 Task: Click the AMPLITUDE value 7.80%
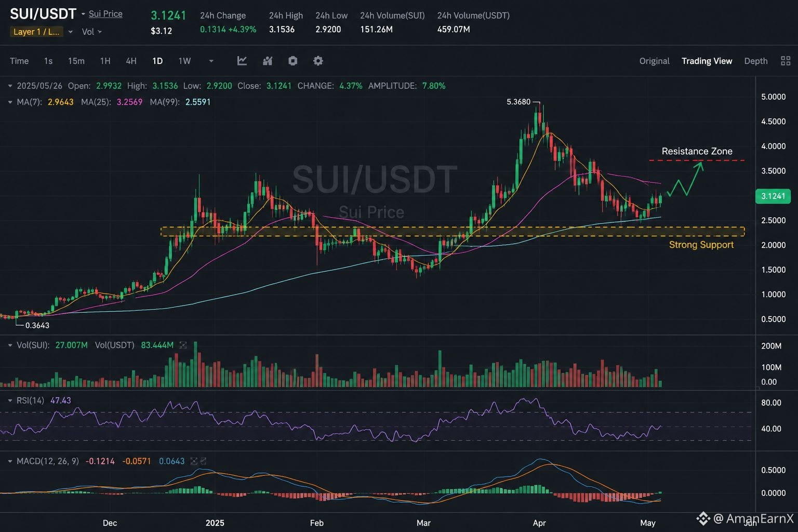click(434, 86)
